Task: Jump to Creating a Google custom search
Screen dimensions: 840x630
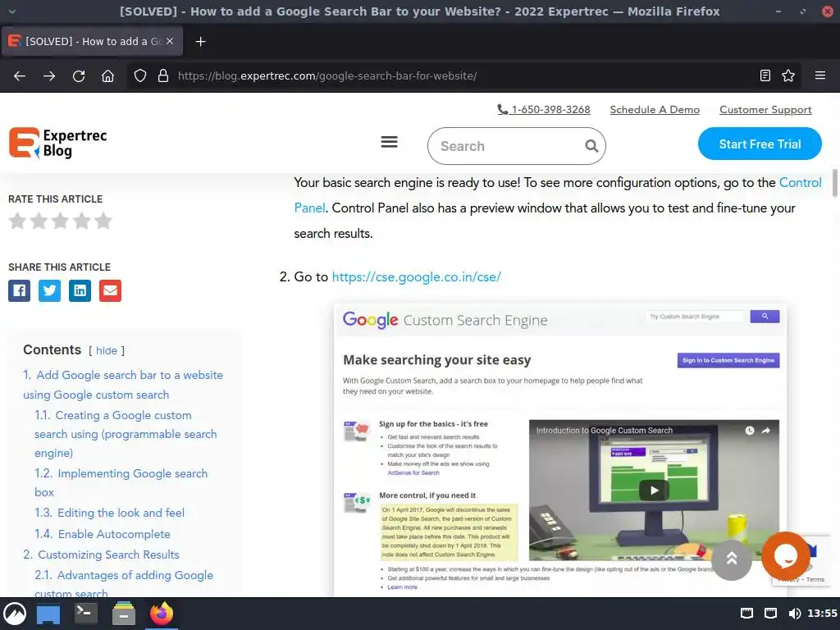Action: 126,434
